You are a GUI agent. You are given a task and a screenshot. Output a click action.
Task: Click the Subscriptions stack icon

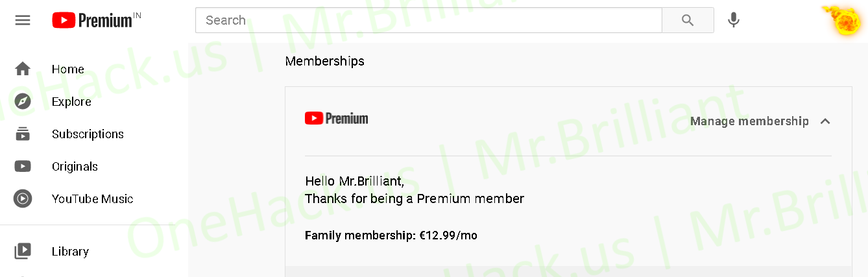pos(23,134)
